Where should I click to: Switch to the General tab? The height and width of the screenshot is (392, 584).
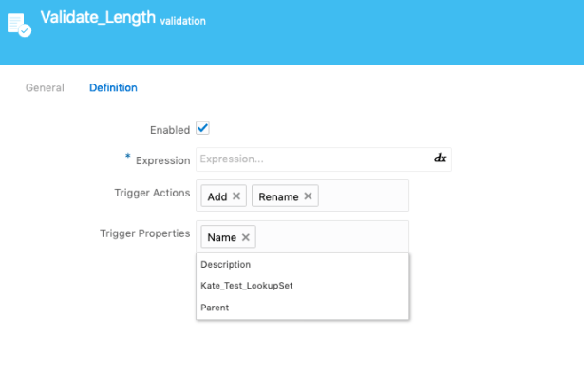(x=45, y=88)
